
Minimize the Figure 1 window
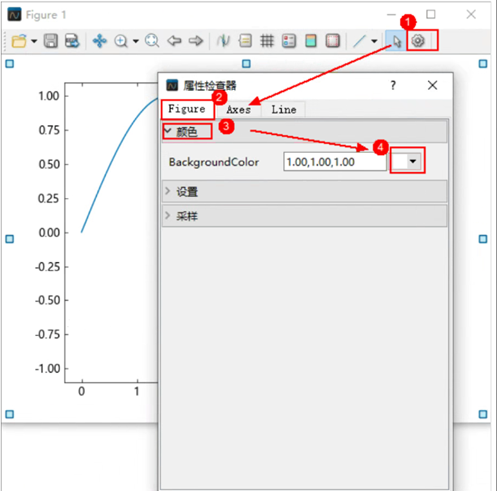coord(391,15)
